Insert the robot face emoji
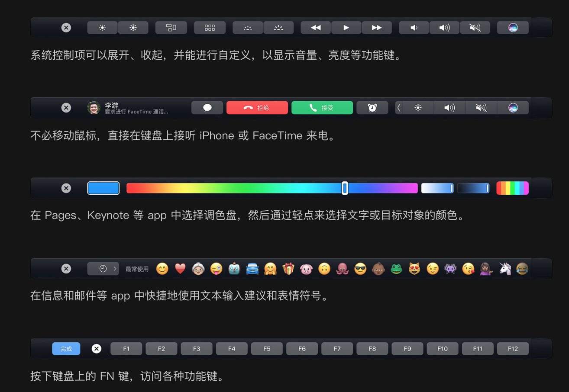This screenshot has height=392, width=569. click(x=234, y=269)
